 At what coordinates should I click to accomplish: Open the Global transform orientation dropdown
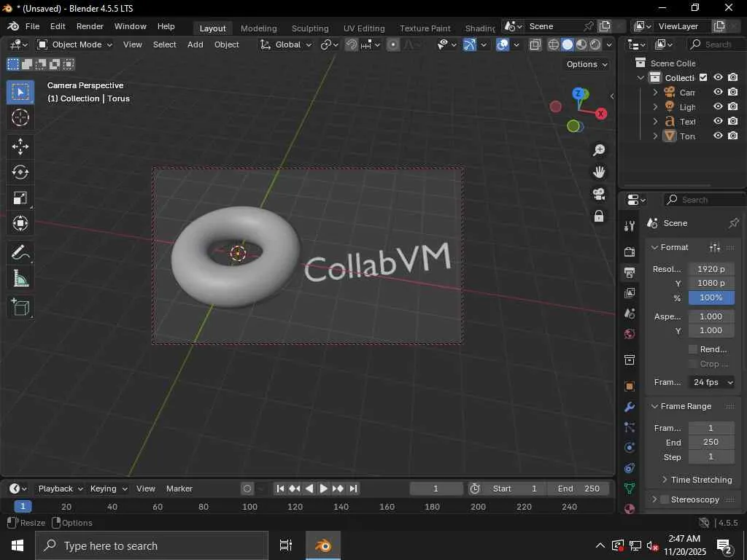tap(285, 44)
